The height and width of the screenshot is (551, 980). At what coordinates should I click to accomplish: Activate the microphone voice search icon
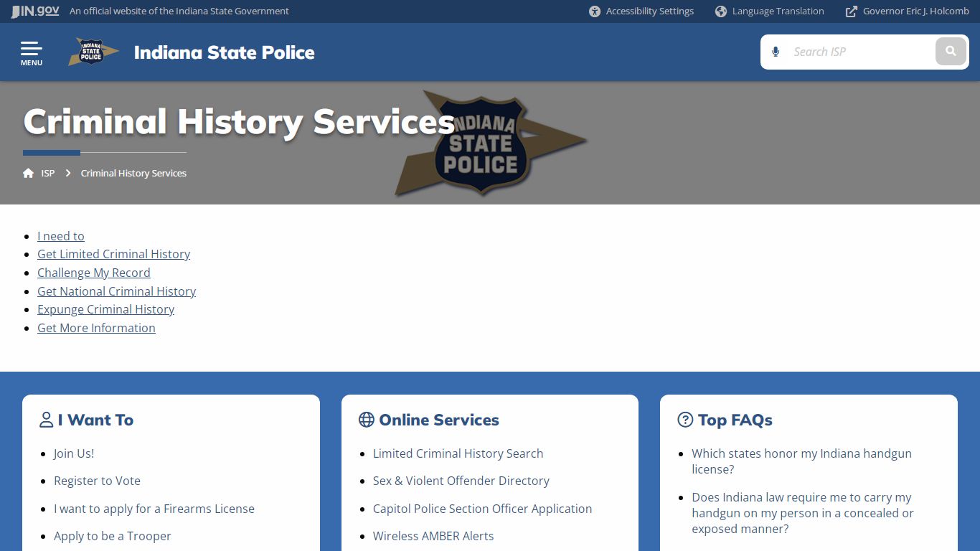776,52
